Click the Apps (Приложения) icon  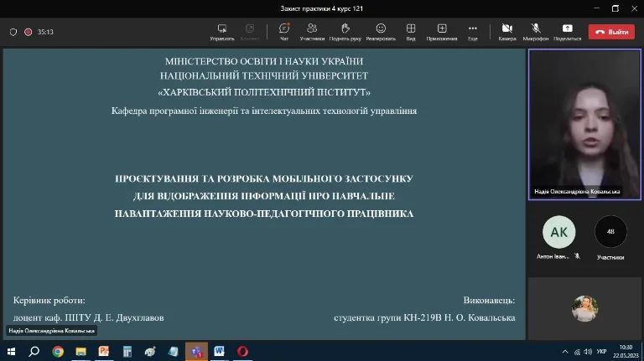(442, 31)
